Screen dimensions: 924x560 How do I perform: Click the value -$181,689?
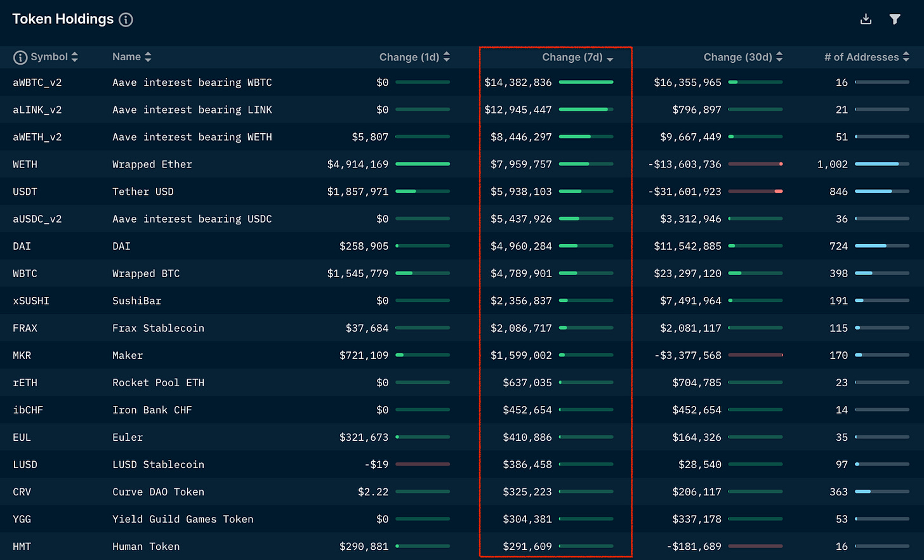[694, 546]
